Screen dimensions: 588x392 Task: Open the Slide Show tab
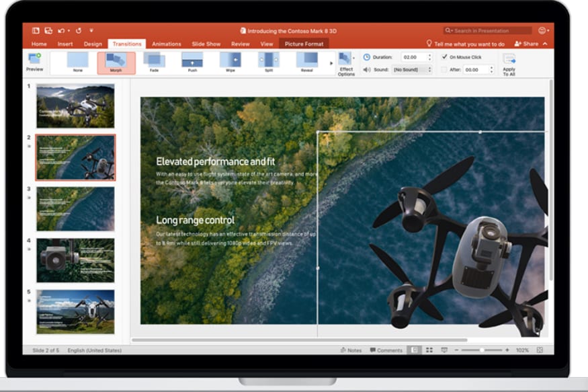point(206,44)
